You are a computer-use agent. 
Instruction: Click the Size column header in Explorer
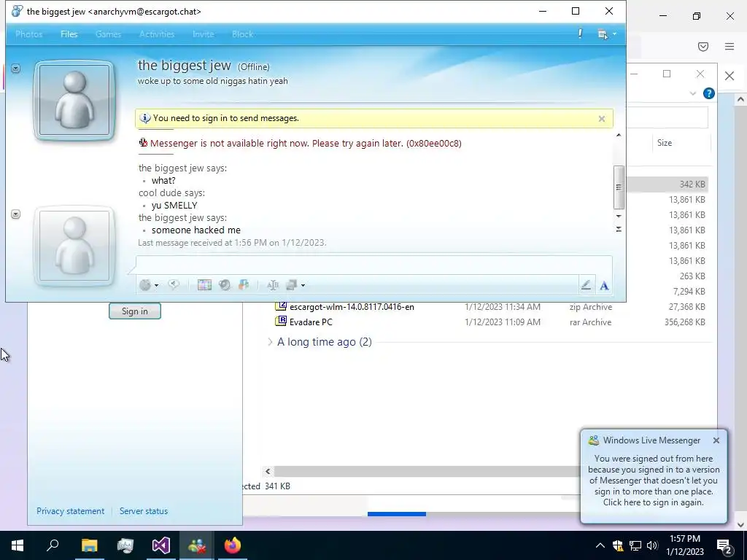click(665, 143)
